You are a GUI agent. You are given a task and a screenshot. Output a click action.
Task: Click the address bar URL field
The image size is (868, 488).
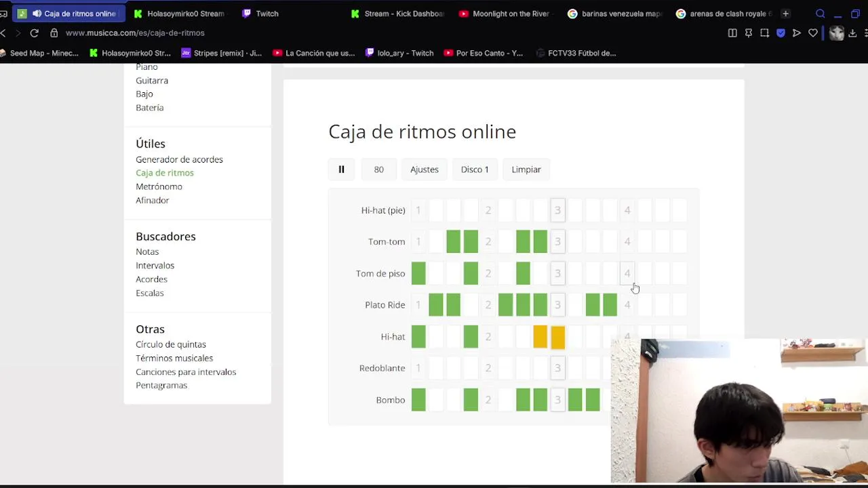coord(135,33)
